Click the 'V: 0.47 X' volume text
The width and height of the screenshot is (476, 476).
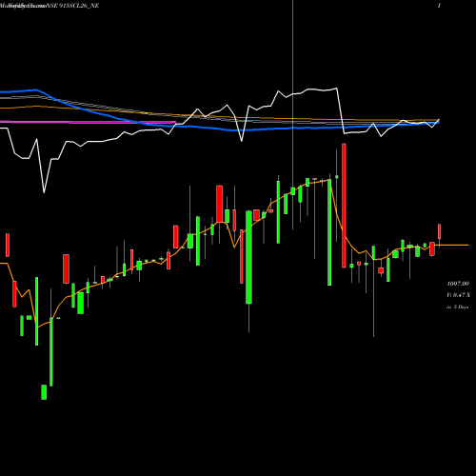[458, 295]
